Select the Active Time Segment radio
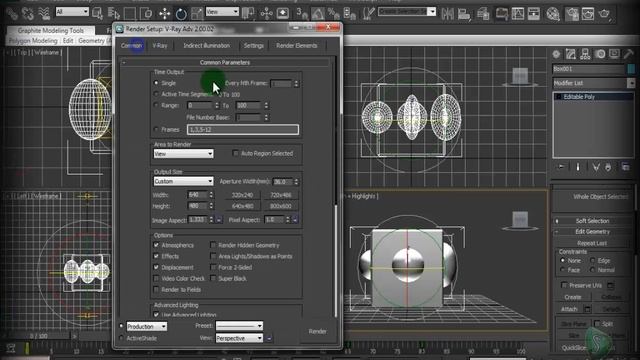Viewport: 640px width, 360px height. [156, 94]
